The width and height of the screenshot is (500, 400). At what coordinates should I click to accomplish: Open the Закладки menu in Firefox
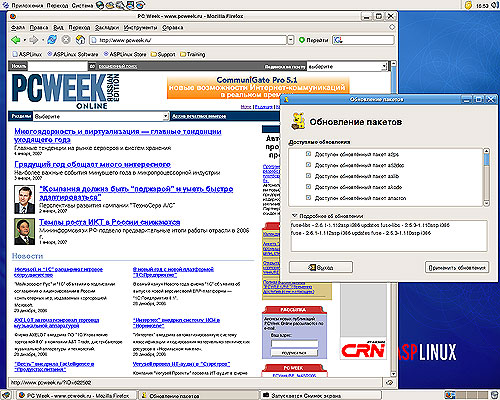pos(107,28)
